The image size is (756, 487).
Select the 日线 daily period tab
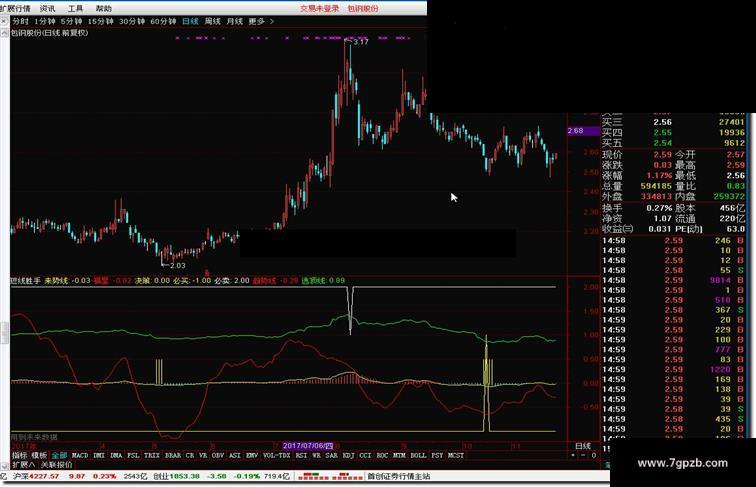coord(190,22)
